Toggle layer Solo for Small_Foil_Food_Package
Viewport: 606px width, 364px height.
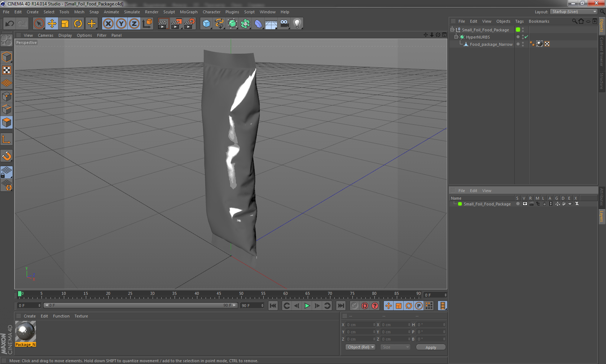pyautogui.click(x=518, y=204)
